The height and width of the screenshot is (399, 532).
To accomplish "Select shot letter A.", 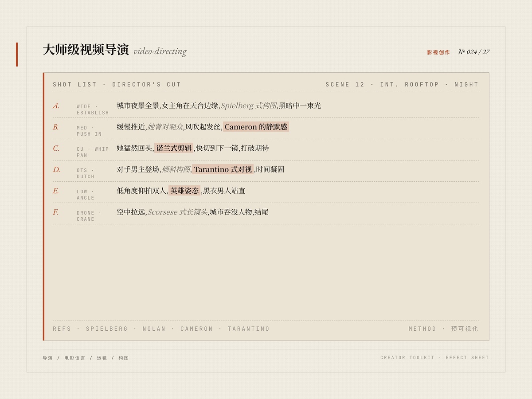I will pyautogui.click(x=56, y=106).
